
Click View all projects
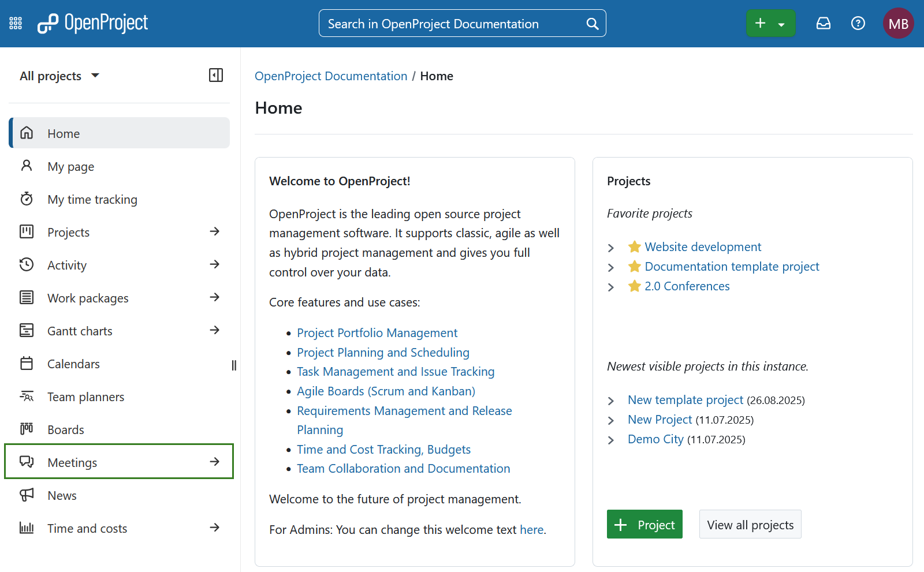pyautogui.click(x=750, y=524)
